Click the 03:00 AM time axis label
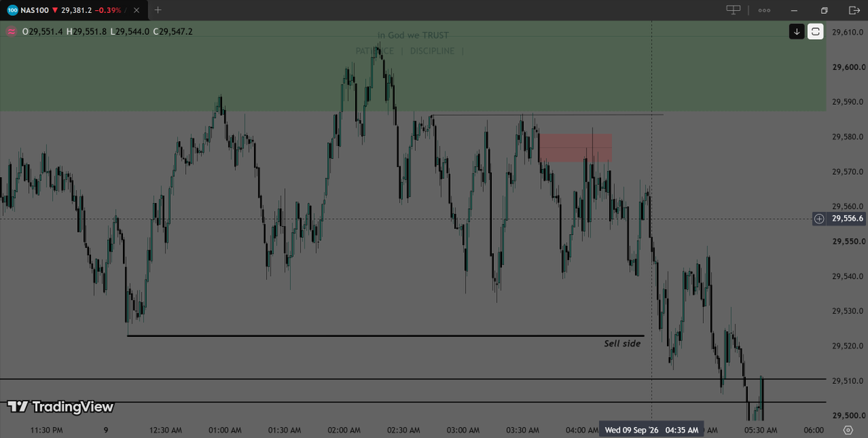Viewport: 868px width, 438px height. tap(463, 430)
